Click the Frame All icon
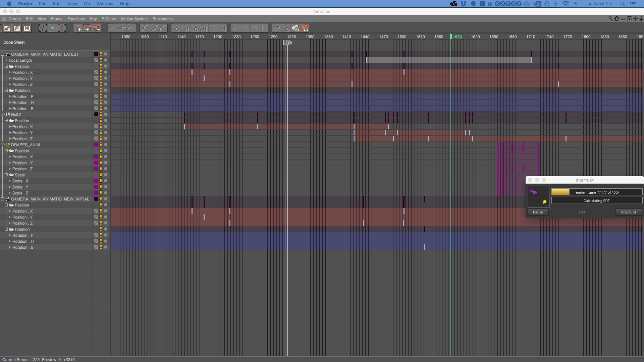The width and height of the screenshot is (644, 362). coord(43,28)
